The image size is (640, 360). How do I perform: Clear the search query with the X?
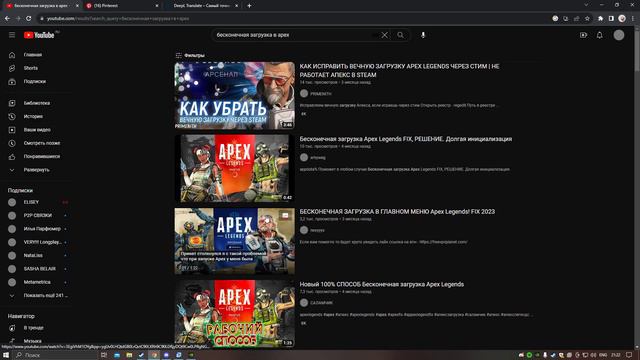point(384,35)
